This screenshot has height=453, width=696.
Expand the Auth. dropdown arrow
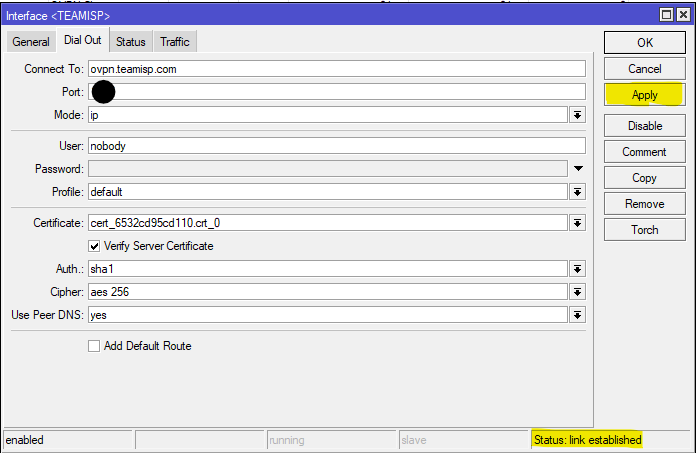point(577,269)
